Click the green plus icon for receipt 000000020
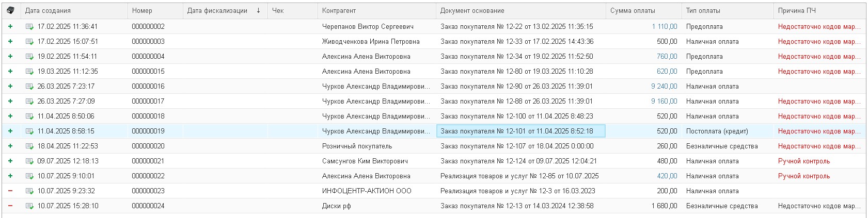 (x=10, y=146)
